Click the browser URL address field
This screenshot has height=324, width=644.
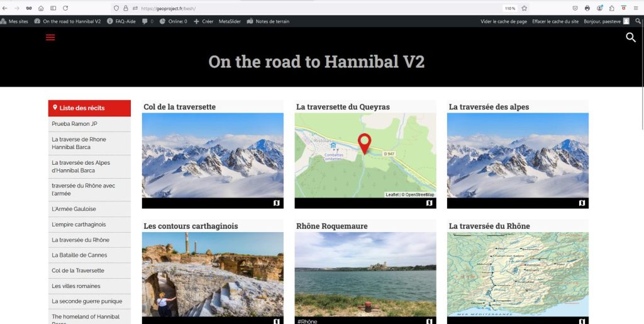click(x=314, y=8)
